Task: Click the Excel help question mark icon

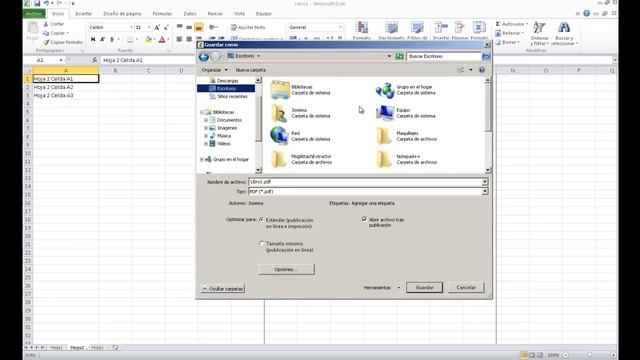Action: click(586, 13)
